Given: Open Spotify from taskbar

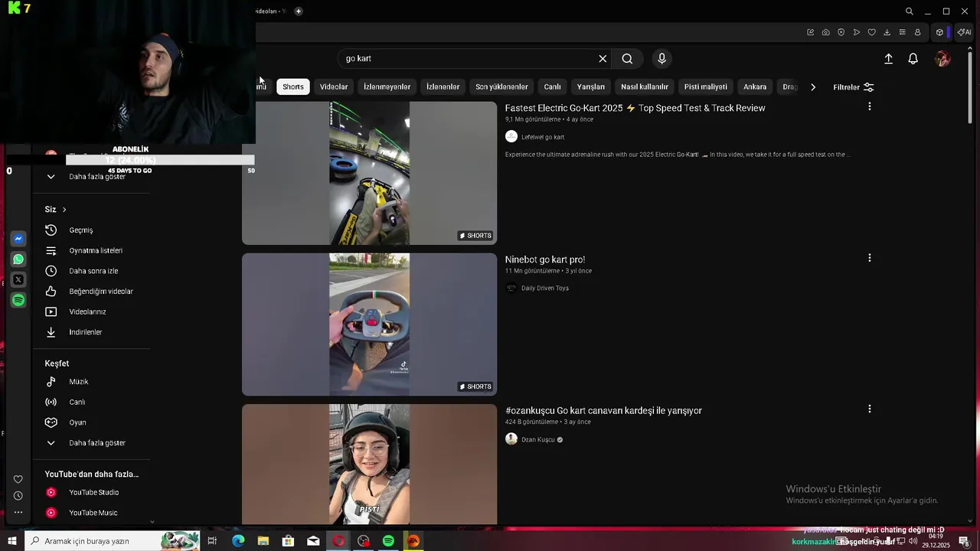Looking at the screenshot, I should (x=388, y=541).
